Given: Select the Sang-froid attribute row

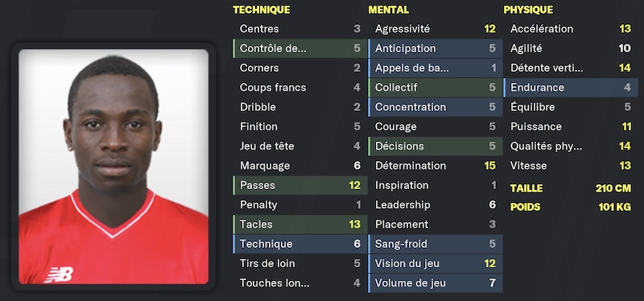Looking at the screenshot, I should (x=436, y=244).
